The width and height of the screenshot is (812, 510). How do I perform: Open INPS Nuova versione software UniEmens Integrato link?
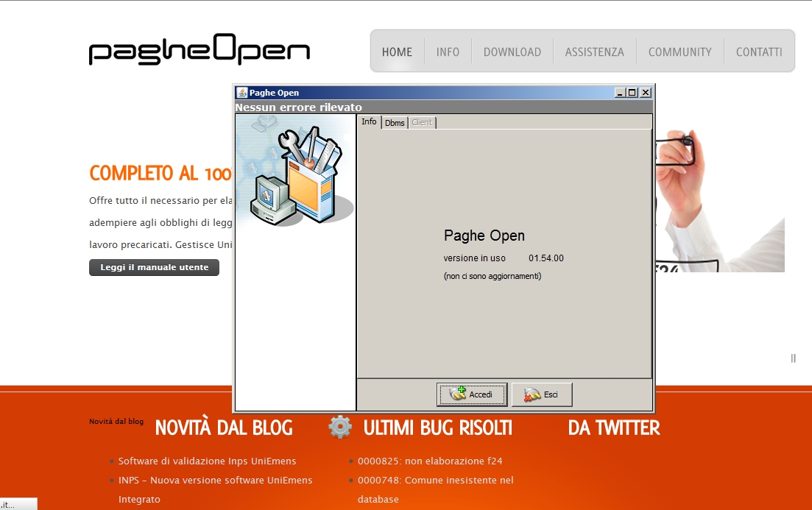pos(216,489)
